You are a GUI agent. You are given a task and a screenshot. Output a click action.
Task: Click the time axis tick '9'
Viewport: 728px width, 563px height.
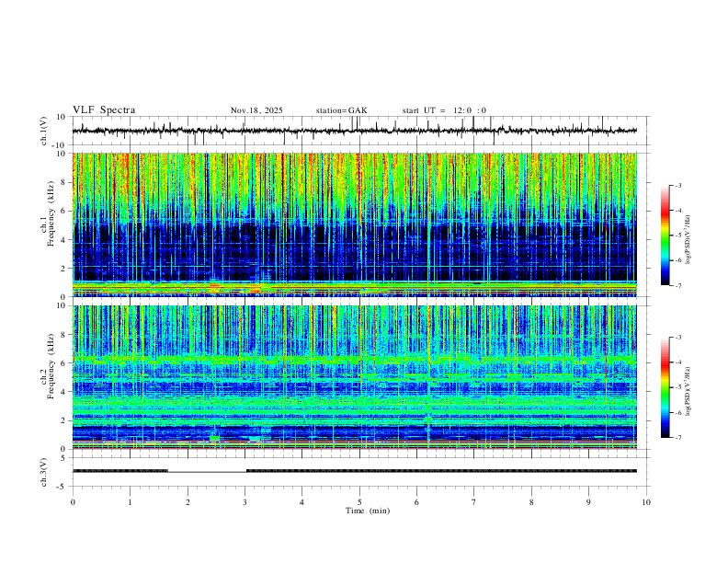coord(588,502)
